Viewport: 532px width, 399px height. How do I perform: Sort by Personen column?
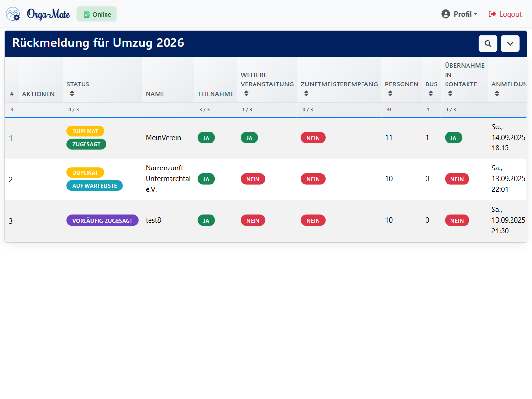[390, 93]
